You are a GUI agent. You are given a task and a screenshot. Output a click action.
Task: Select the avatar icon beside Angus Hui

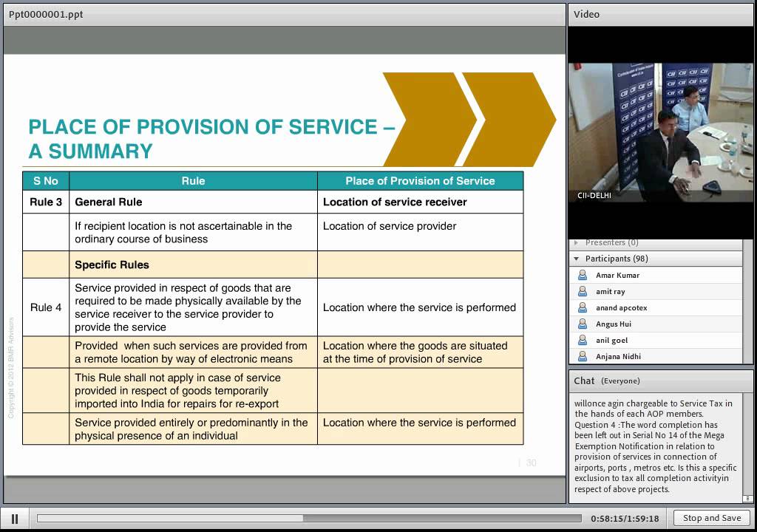click(583, 324)
